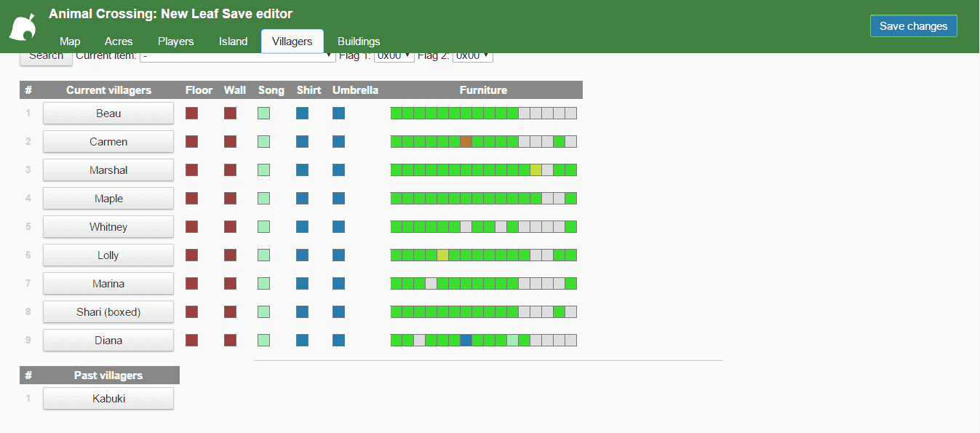Click the brown furniture slot in Carmen's row
The width and height of the screenshot is (980, 433).
(466, 142)
